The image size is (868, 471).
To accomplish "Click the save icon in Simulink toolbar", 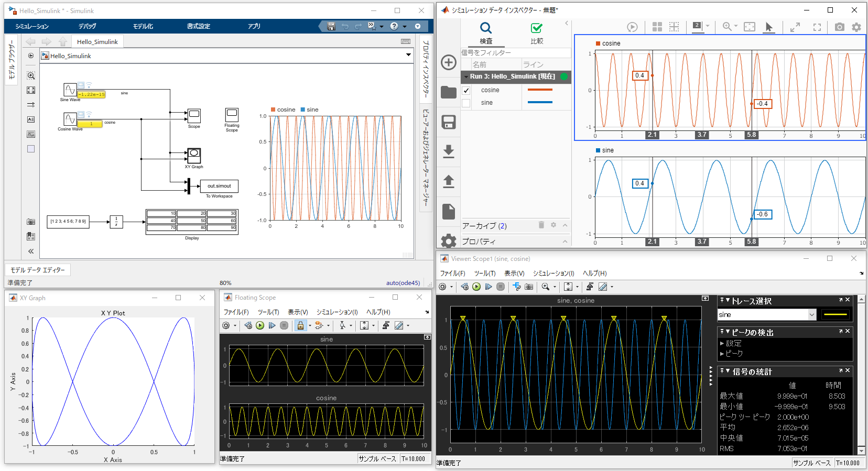I will click(x=331, y=26).
